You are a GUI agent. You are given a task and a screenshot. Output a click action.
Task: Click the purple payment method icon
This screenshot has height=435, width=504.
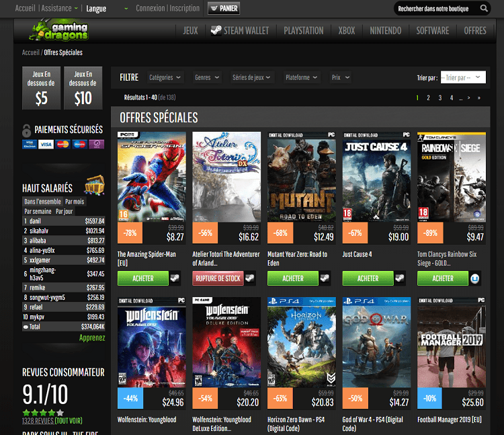click(x=96, y=145)
